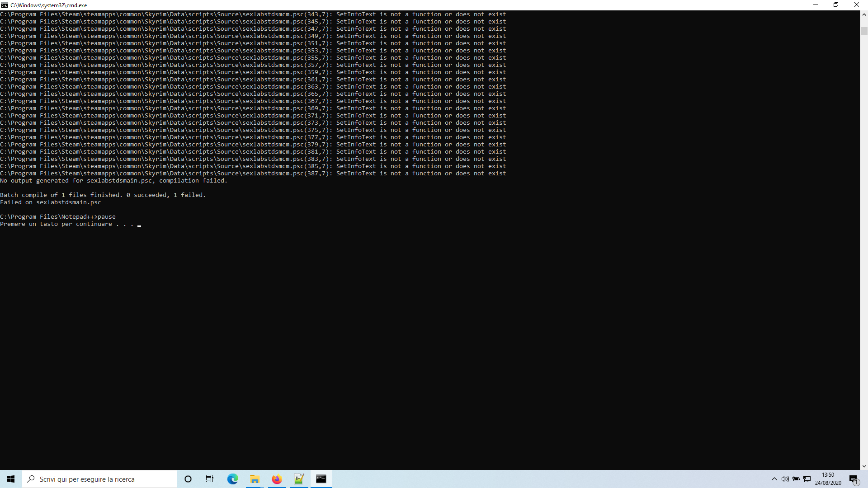Click the taskbar search box
Viewport: 868px width, 488px height.
[x=99, y=479]
